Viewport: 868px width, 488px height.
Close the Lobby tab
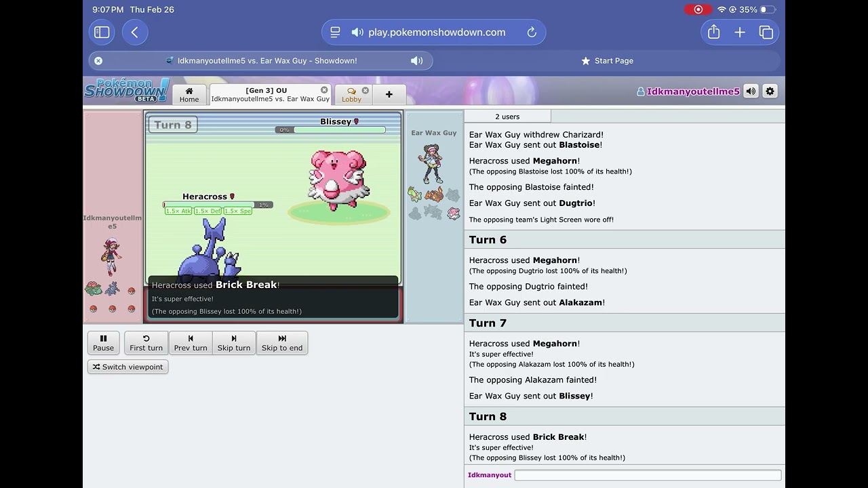coord(366,90)
